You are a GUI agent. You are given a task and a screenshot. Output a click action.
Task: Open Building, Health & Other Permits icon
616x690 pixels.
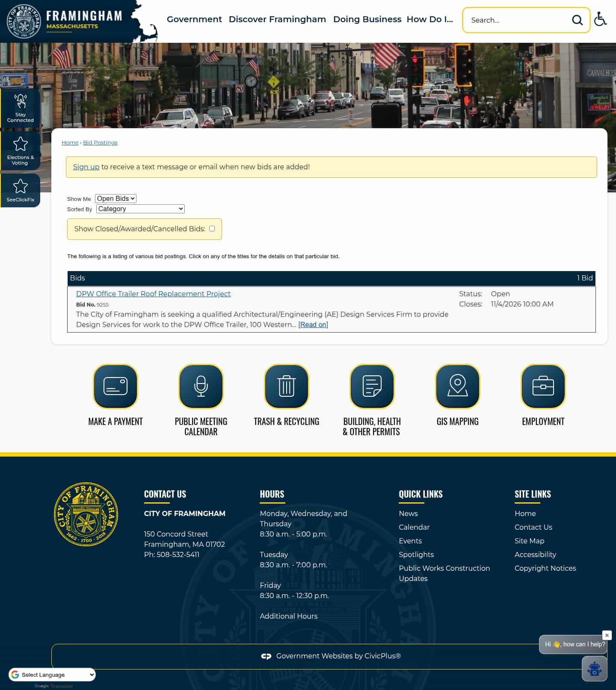click(372, 386)
